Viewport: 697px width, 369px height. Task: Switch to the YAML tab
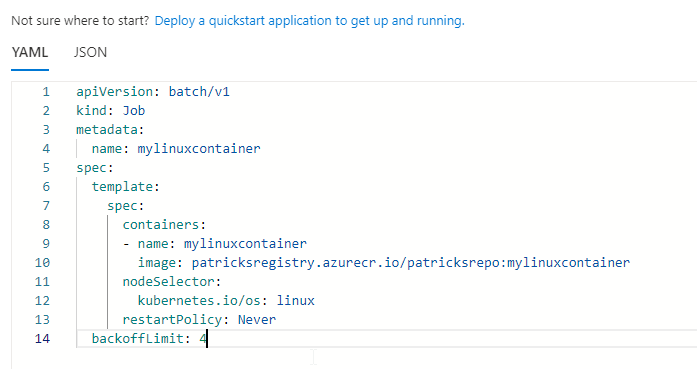(30, 52)
